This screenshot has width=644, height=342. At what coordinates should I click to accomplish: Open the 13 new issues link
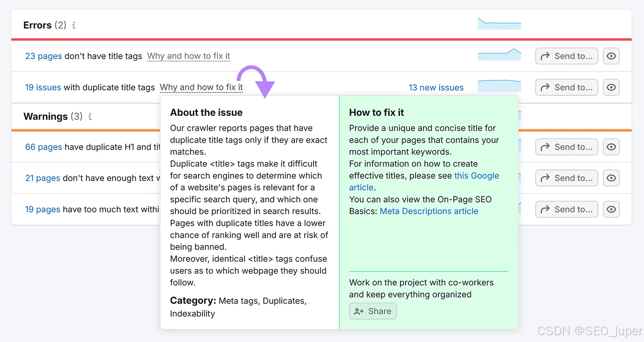point(436,88)
